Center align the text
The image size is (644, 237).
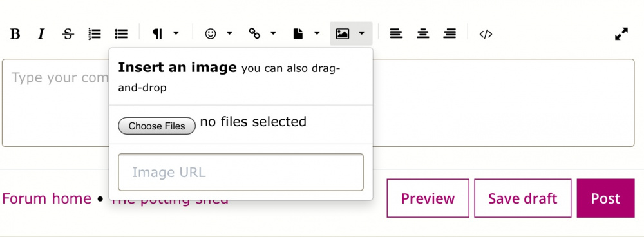[x=422, y=33]
